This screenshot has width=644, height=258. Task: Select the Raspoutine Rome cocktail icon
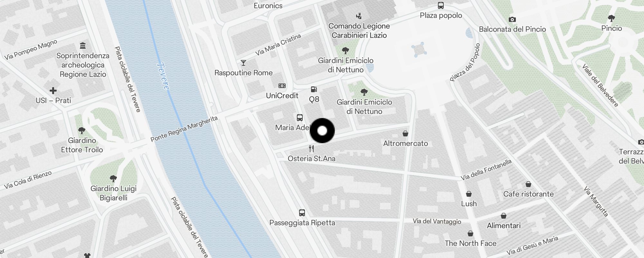[x=243, y=63]
